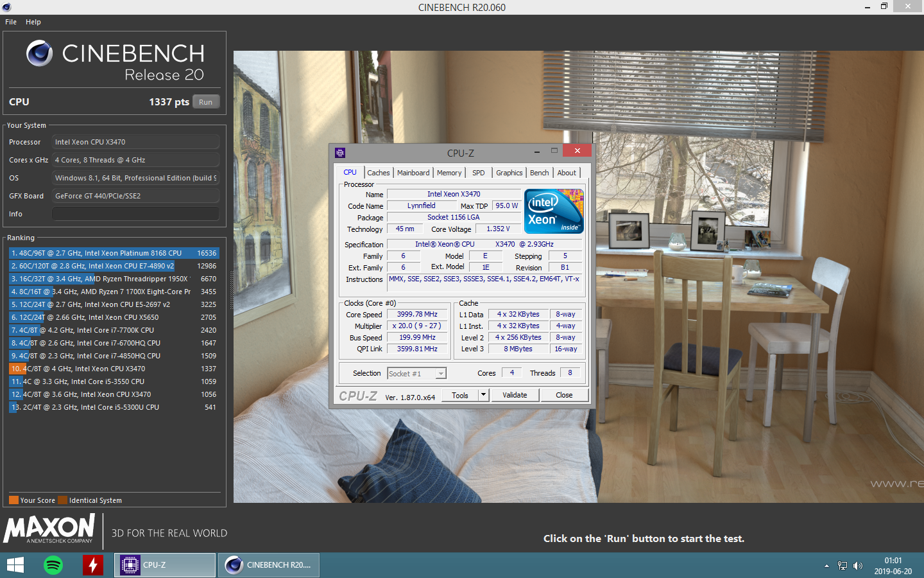The width and height of the screenshot is (924, 578).
Task: Select ranking row Xeon CPU X5650
Action: [114, 317]
